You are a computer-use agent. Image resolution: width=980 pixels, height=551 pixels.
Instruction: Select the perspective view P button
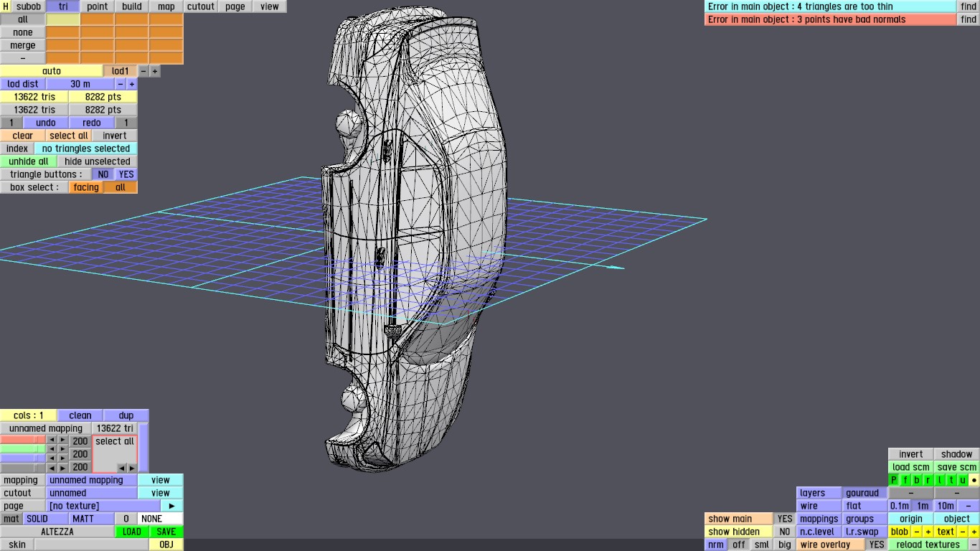894,480
